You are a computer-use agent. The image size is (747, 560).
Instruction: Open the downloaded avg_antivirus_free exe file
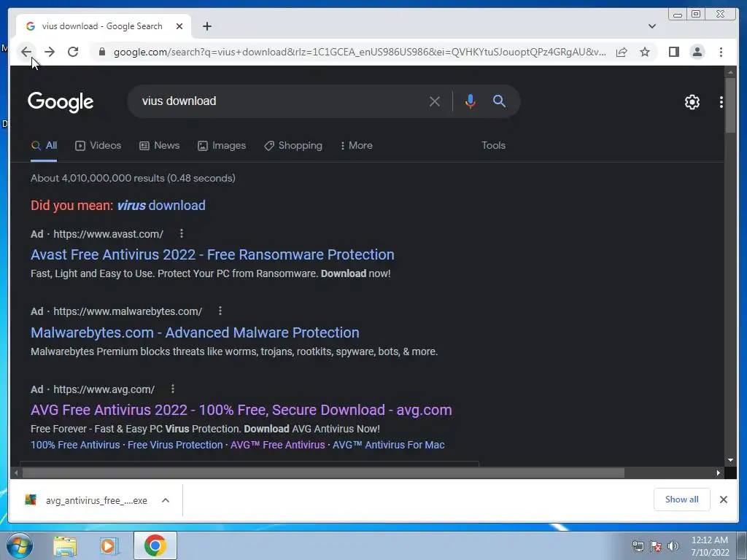click(86, 500)
